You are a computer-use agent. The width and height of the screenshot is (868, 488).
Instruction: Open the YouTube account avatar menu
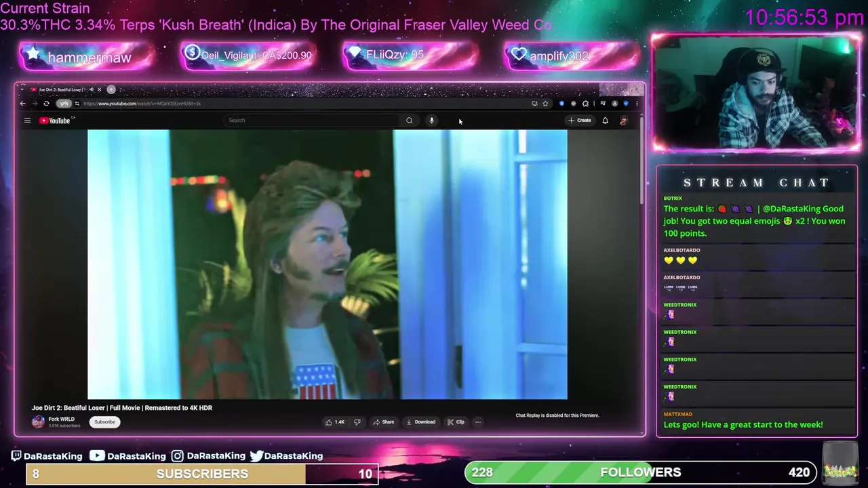623,121
